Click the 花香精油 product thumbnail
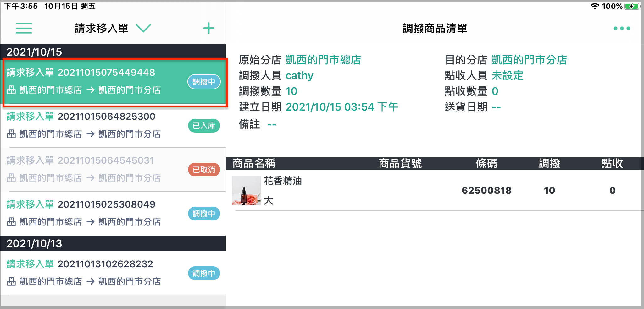Viewport: 644px width, 309px height. point(247,190)
